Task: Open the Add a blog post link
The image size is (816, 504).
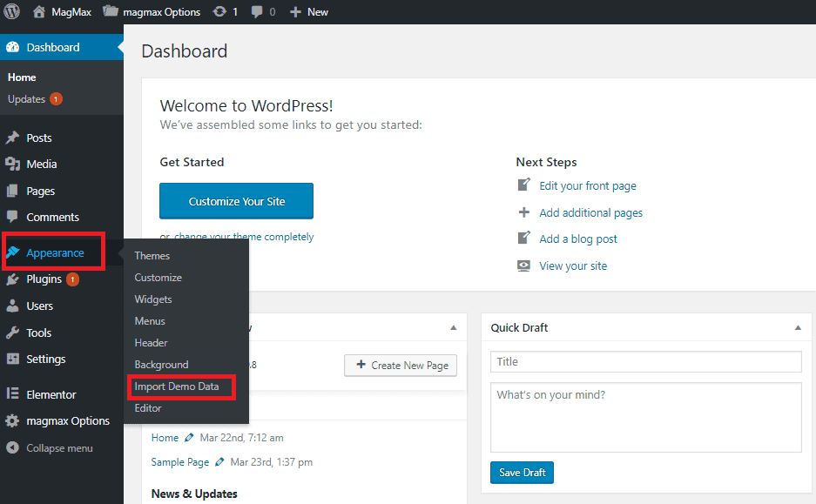Action: [x=578, y=239]
